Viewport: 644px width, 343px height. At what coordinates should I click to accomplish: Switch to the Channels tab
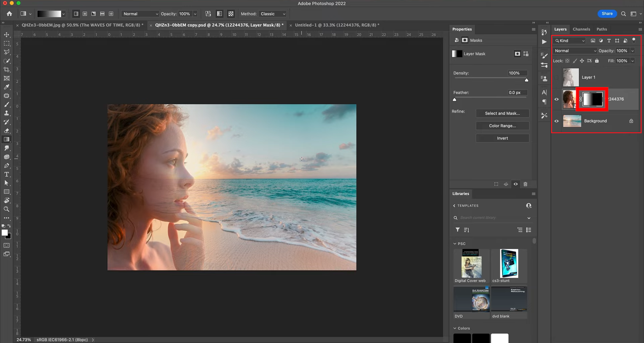pyautogui.click(x=581, y=29)
